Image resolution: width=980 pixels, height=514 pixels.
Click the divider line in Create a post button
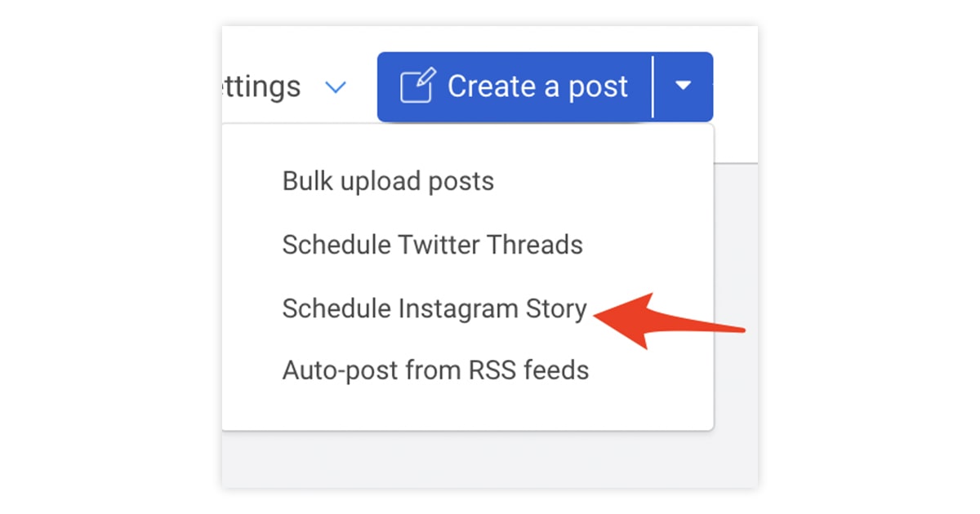pyautogui.click(x=653, y=86)
